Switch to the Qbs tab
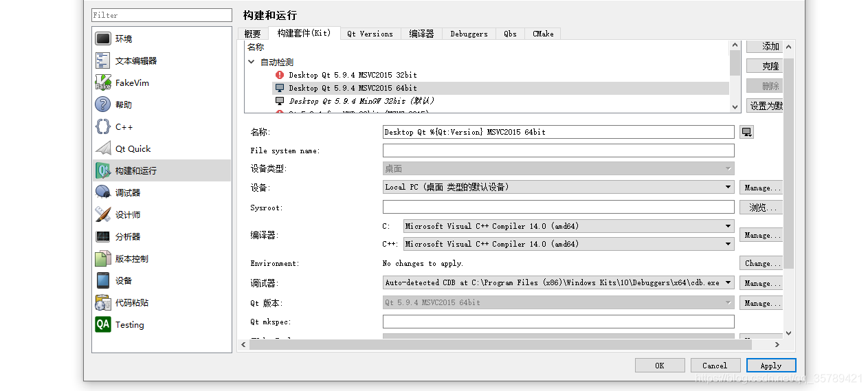Viewport: 868px width, 391px height. coord(510,34)
